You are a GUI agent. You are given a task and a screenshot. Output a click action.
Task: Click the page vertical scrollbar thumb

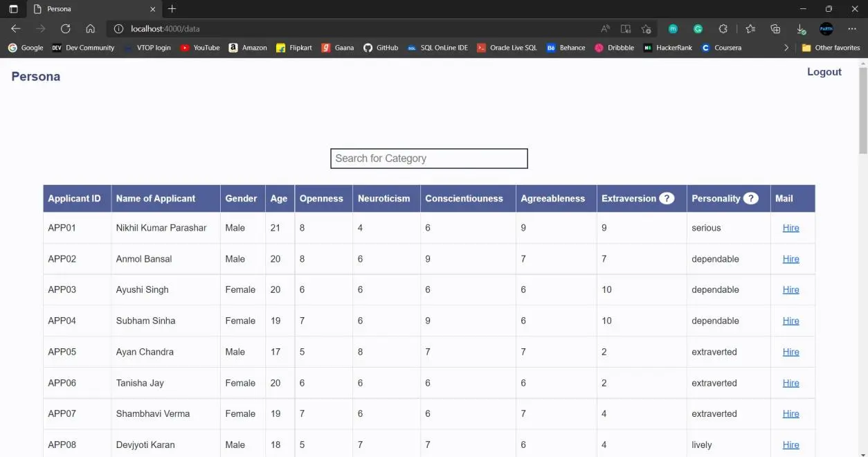coord(862,111)
